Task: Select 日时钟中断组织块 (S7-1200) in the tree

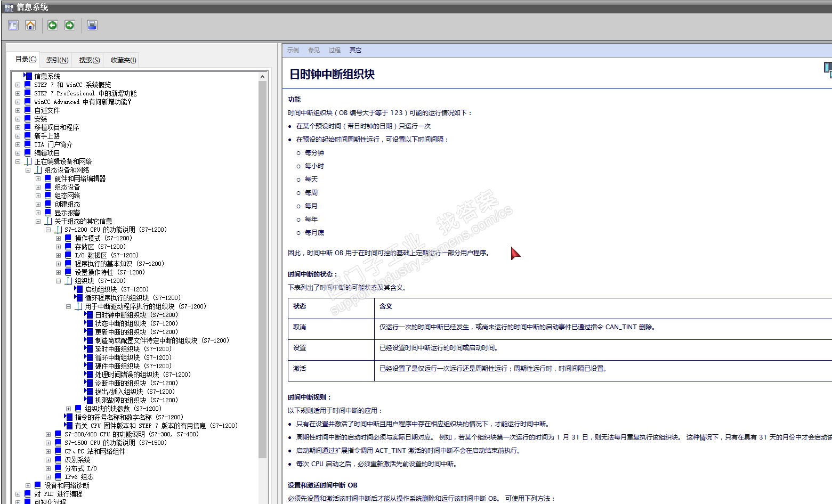Action: tap(136, 315)
